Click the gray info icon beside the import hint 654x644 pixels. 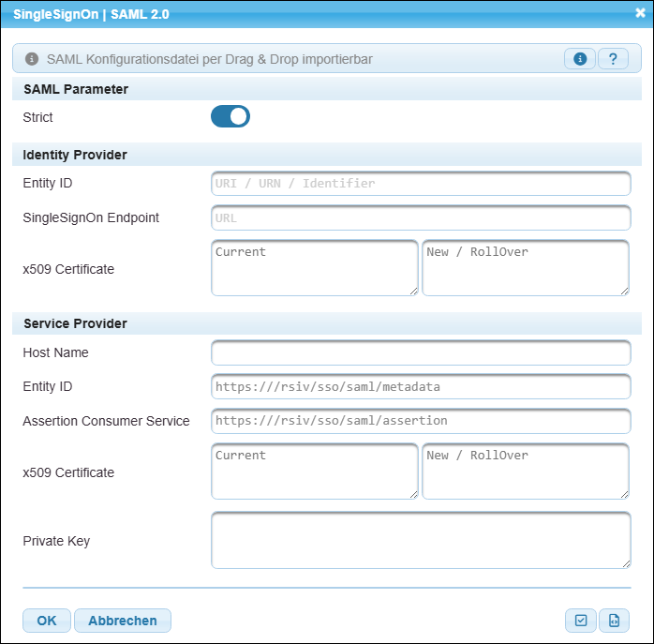pos(32,59)
